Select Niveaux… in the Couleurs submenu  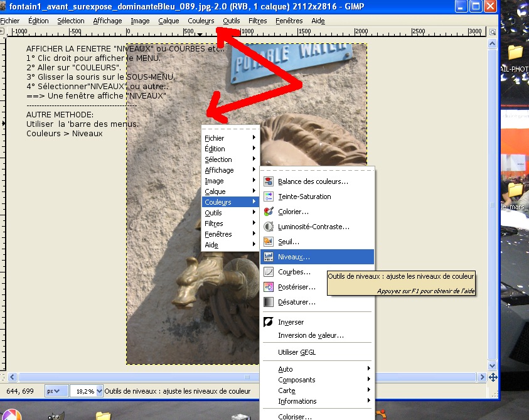[x=317, y=257]
